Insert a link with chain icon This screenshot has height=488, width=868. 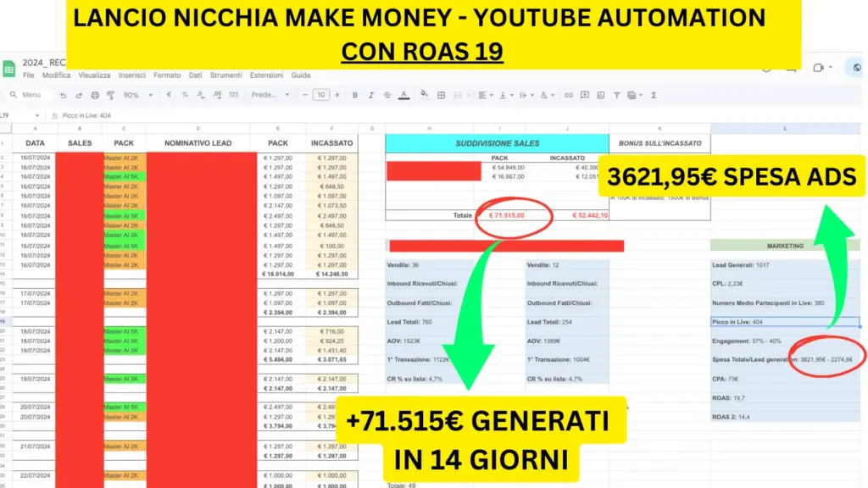click(569, 95)
